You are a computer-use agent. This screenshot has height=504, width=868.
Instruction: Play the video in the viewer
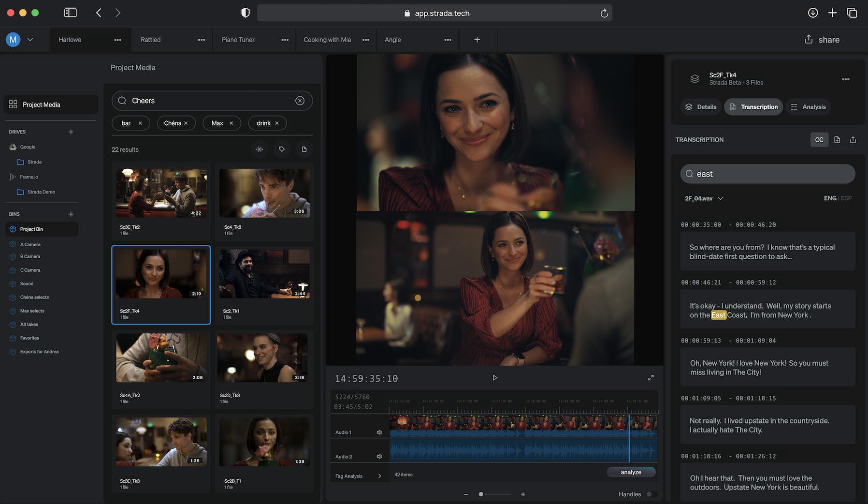click(x=494, y=378)
